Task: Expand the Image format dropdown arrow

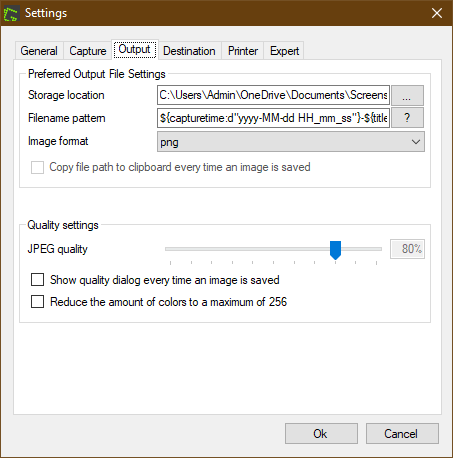Action: (416, 142)
